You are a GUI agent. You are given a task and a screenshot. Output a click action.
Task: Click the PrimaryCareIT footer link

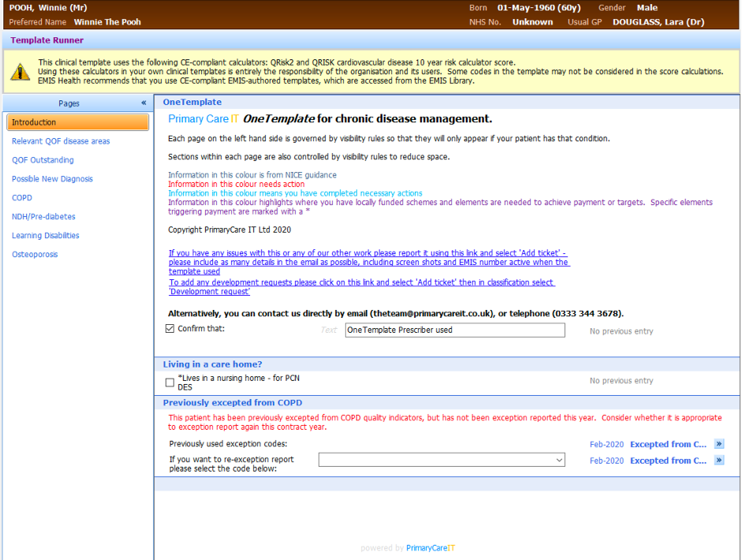430,547
